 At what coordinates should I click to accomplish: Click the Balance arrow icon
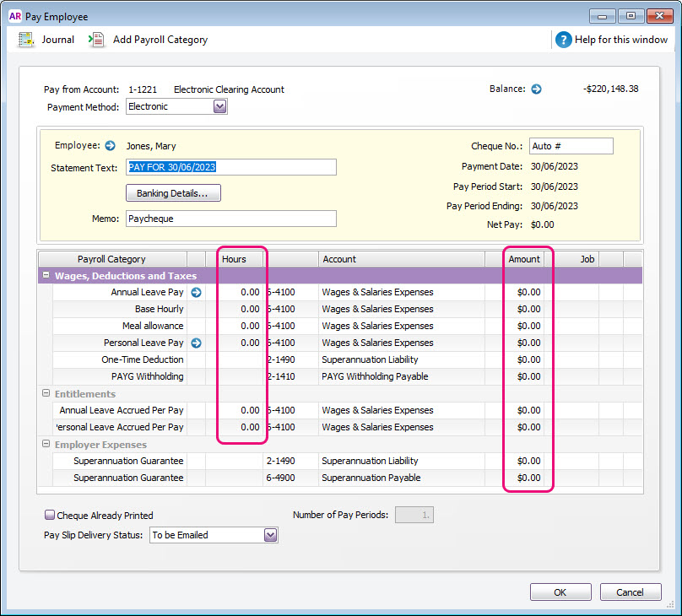(536, 89)
